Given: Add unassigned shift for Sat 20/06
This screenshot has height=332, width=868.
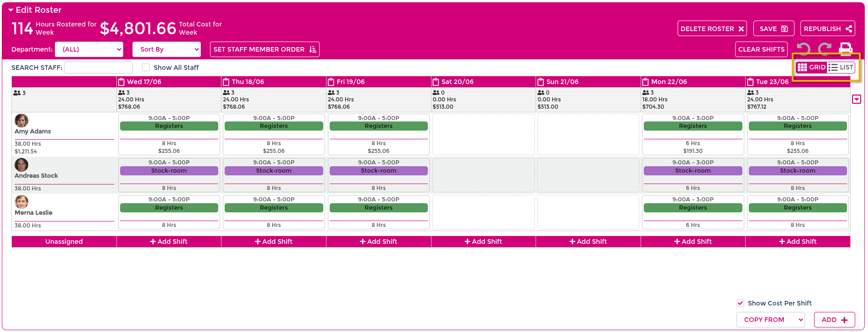Looking at the screenshot, I should pyautogui.click(x=483, y=242).
